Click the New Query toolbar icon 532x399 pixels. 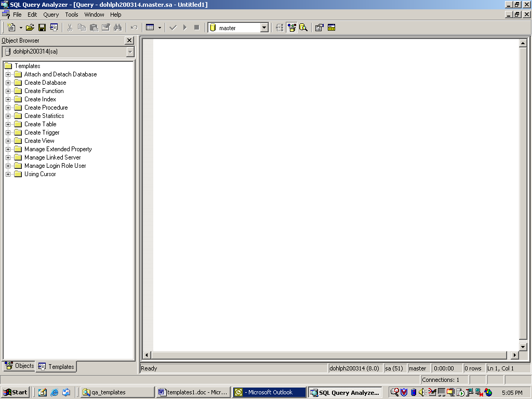pos(11,28)
